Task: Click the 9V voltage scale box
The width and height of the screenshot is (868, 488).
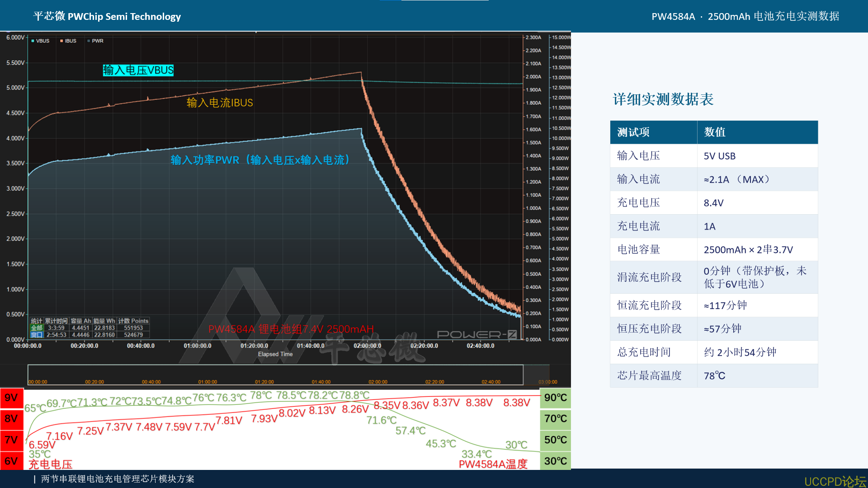Action: pos(11,398)
